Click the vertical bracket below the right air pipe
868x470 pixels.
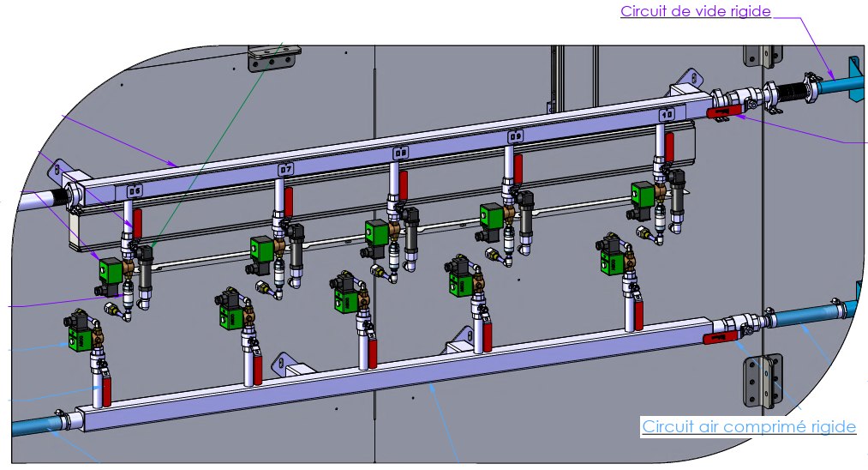coord(763,382)
